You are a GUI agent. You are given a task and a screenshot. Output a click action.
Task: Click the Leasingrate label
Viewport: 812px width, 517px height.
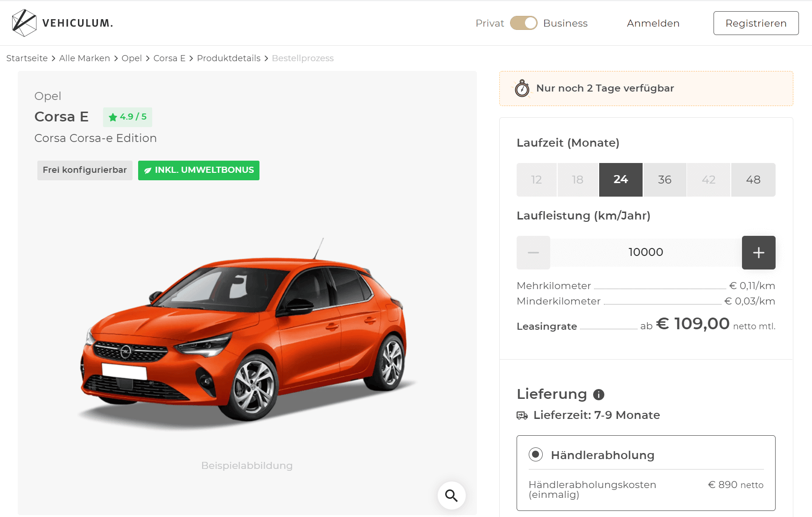coord(547,326)
